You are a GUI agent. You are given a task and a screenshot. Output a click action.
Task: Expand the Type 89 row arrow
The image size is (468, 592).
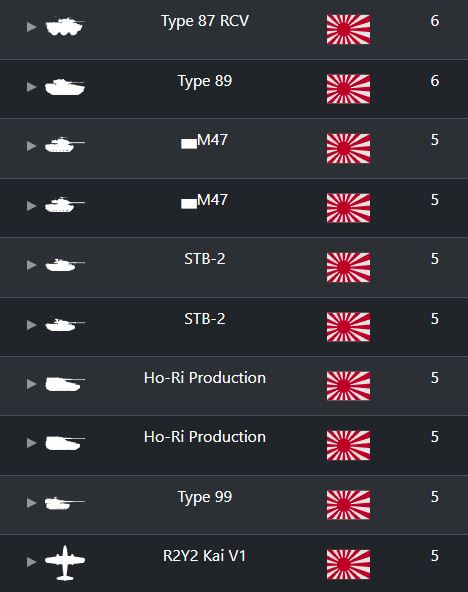32,87
